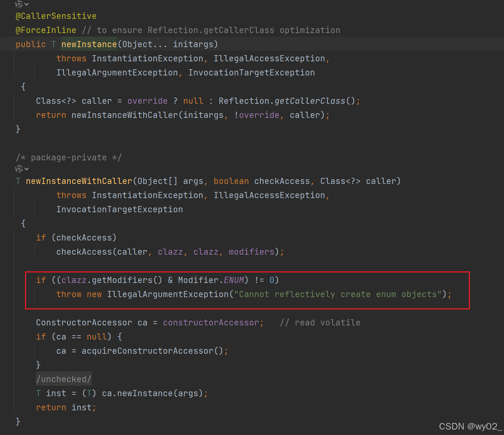Click the highlighted newInstance method name
This screenshot has width=504, height=435.
coord(89,44)
